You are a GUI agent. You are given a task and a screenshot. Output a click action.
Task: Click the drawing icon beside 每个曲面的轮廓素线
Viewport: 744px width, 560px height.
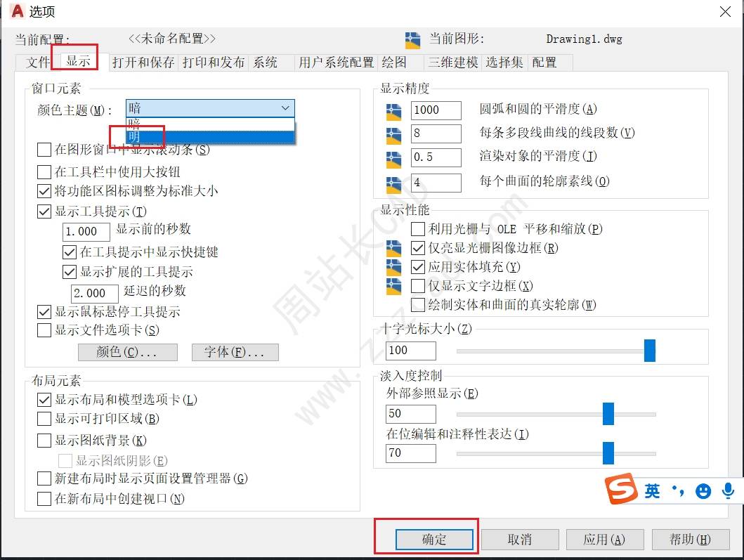(x=393, y=184)
